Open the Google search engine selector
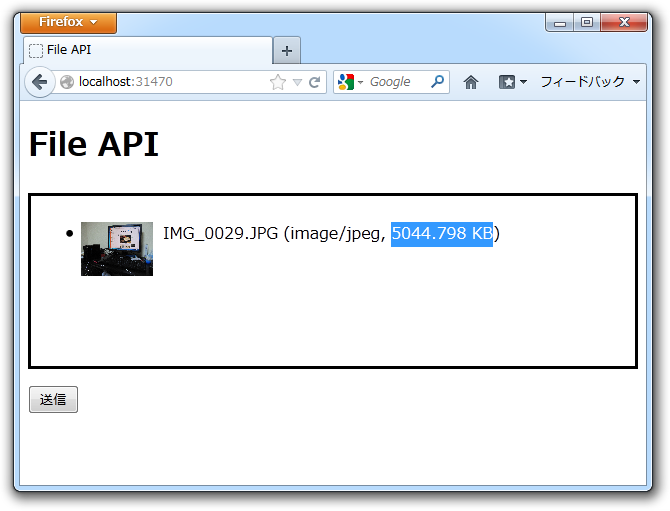 coord(350,82)
